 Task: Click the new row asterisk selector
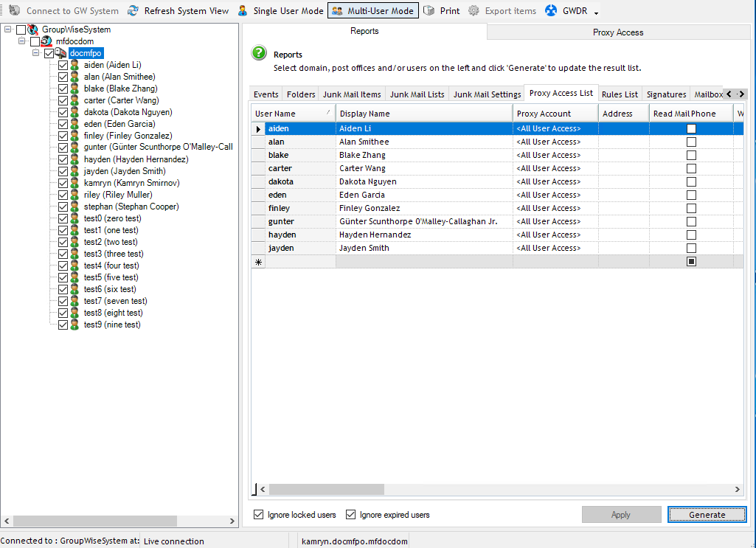click(258, 262)
